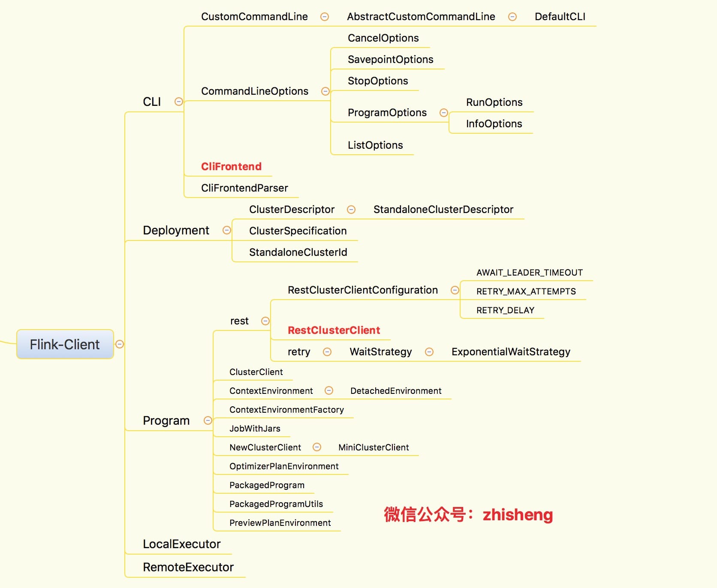Collapse the NewClusterClient node
The height and width of the screenshot is (588, 717).
coord(317,447)
